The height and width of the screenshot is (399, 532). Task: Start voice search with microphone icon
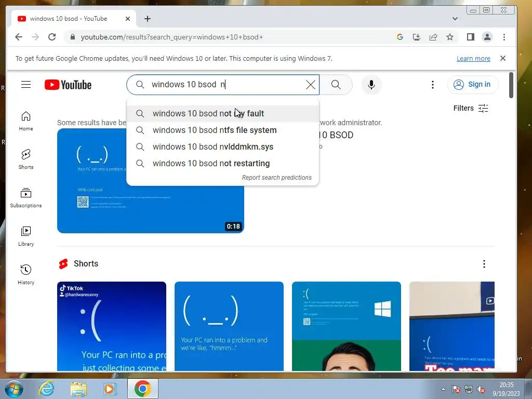pyautogui.click(x=371, y=85)
